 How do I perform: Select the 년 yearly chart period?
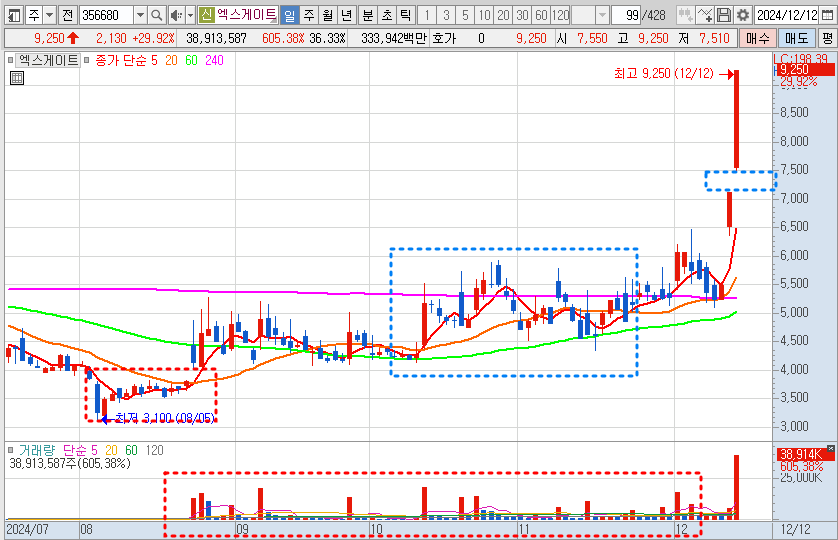pyautogui.click(x=346, y=15)
